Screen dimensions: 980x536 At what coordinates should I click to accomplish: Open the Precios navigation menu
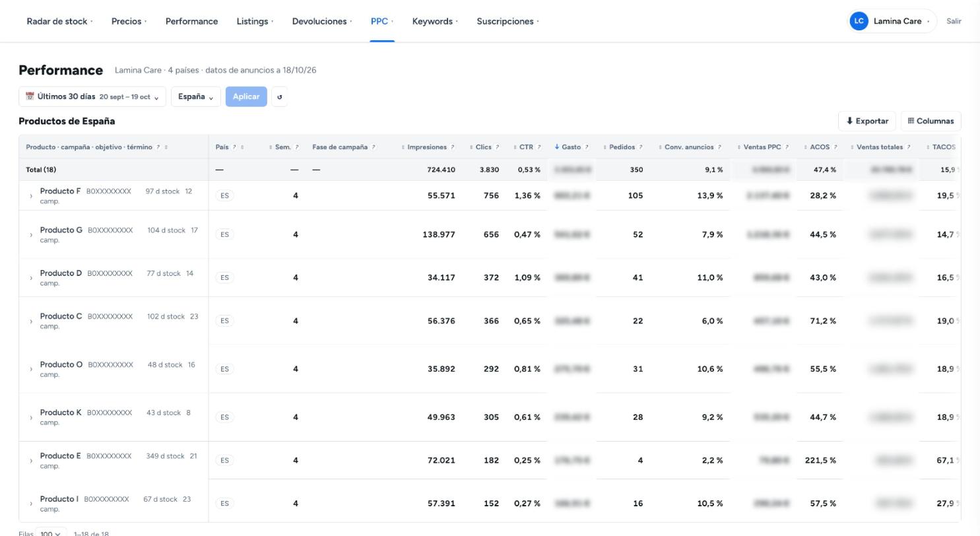point(129,21)
